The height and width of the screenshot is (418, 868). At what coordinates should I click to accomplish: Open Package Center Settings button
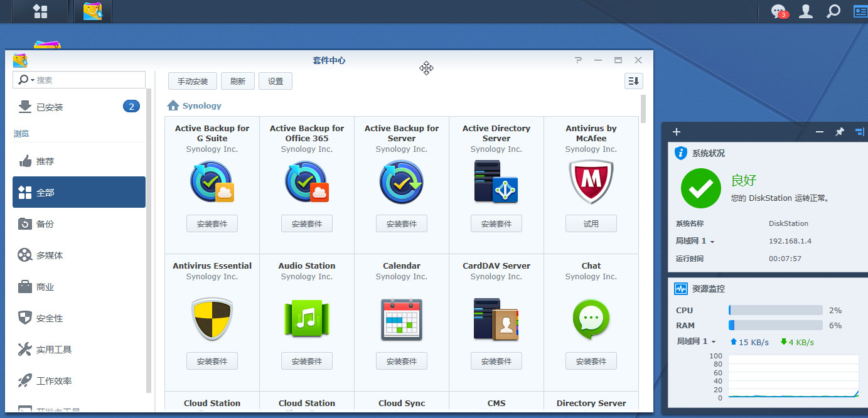pos(276,81)
